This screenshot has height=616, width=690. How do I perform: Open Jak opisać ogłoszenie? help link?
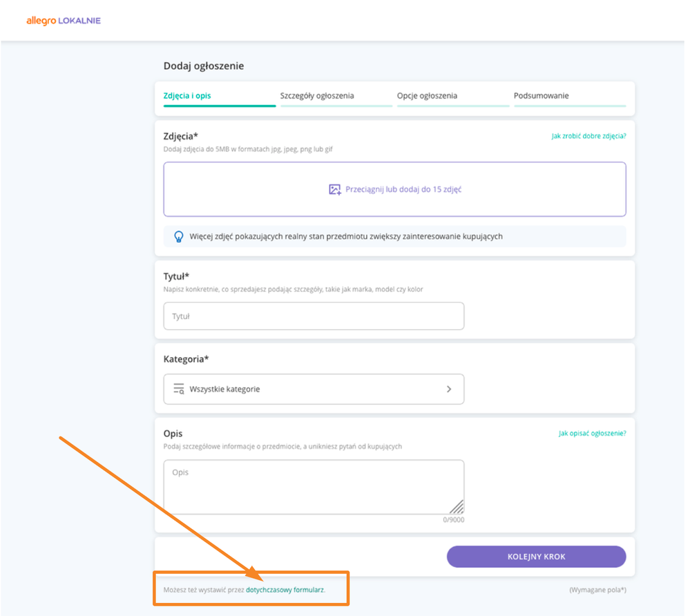(x=593, y=434)
